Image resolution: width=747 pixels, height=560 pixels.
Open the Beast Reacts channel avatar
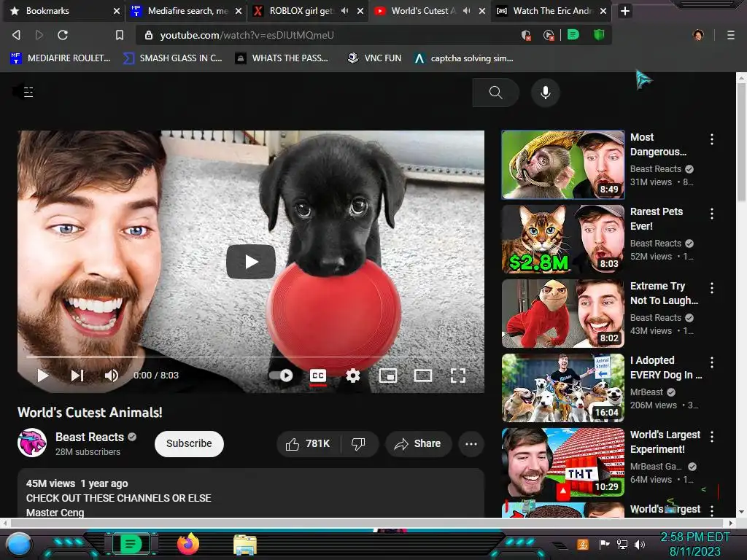click(32, 443)
